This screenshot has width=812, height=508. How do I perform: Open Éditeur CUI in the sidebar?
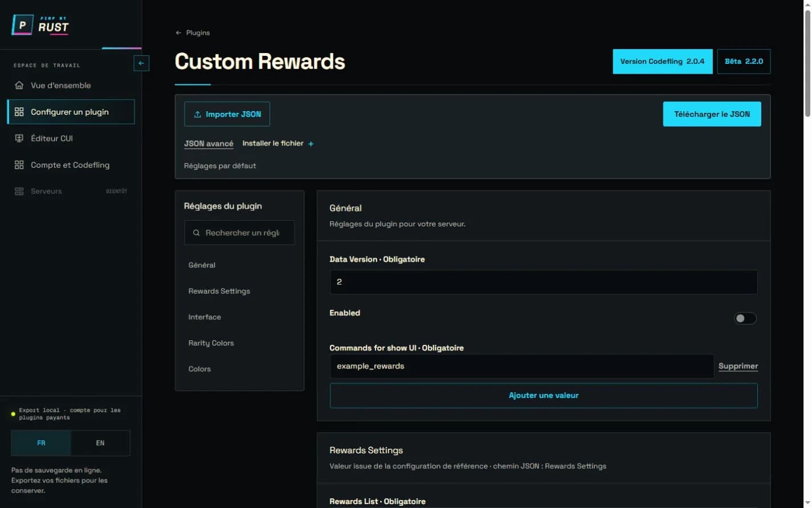[71, 139]
